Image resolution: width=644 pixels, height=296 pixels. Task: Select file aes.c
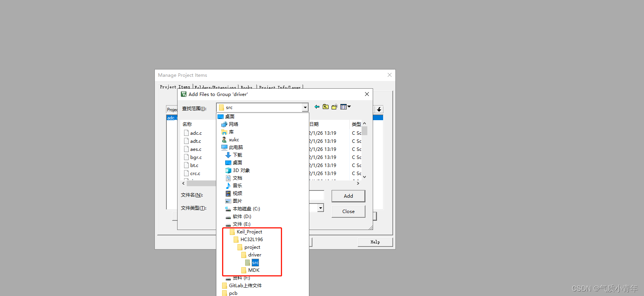click(193, 149)
